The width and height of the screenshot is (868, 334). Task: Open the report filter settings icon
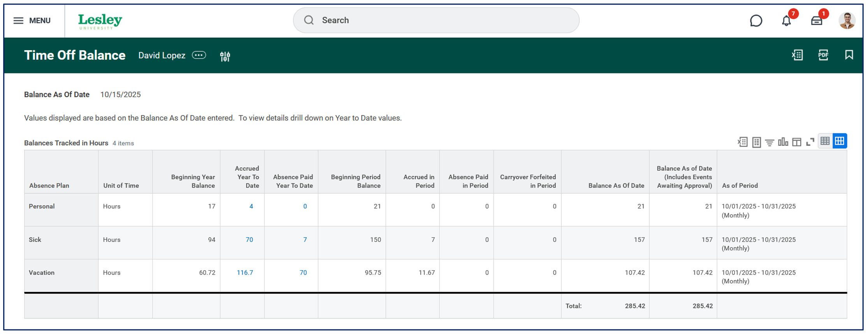tap(225, 56)
